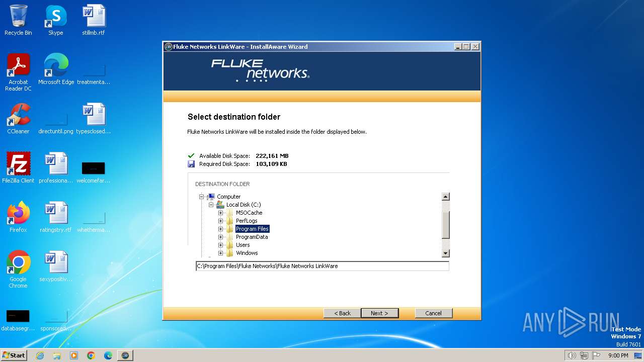
Task: Select the ProgramData folder
Action: tap(252, 237)
